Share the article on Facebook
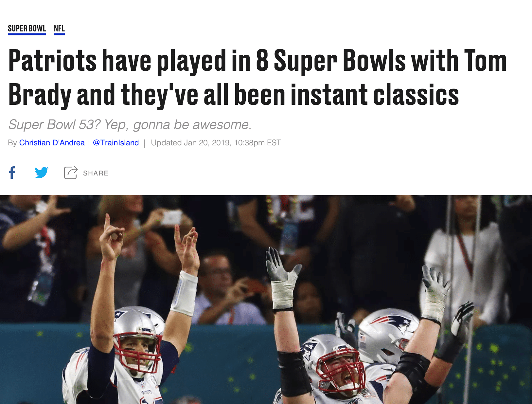 tap(12, 173)
